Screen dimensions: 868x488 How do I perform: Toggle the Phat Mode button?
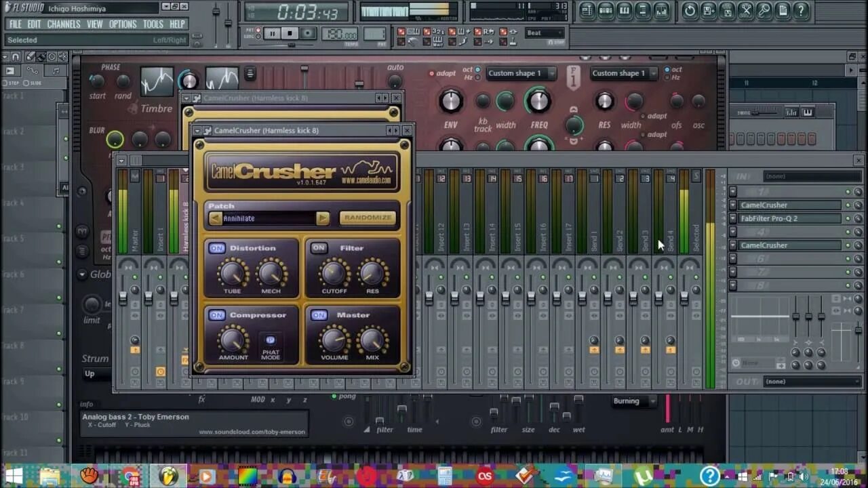pos(271,340)
